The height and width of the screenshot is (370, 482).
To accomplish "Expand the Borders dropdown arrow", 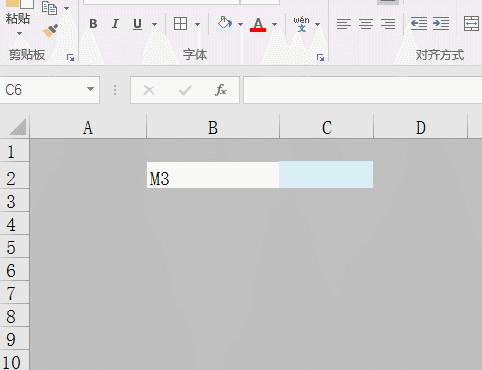I will pos(197,24).
